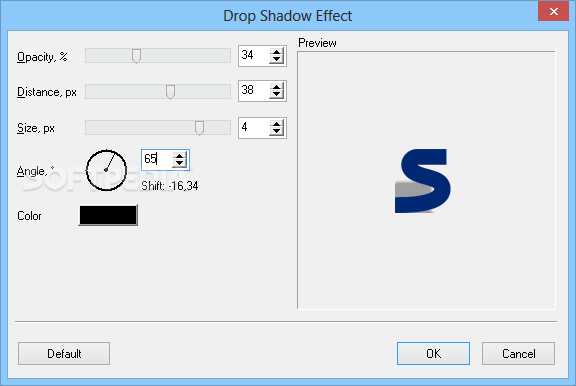Click the Distance slider handle

(x=170, y=92)
